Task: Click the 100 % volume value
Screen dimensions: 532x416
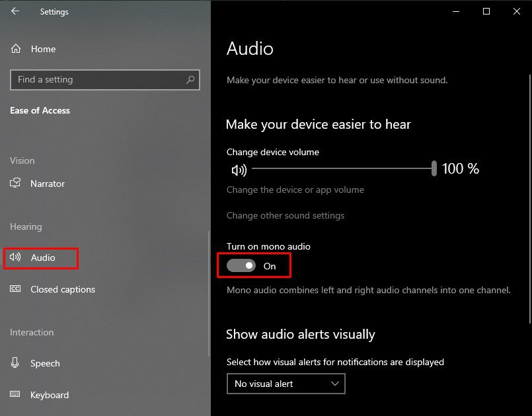Action: coord(461,168)
